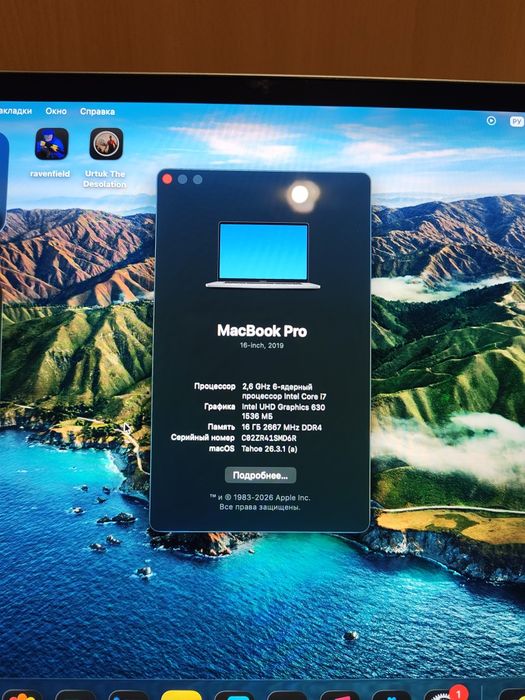Switch input source via the РУ indicator
Image resolution: width=525 pixels, height=700 pixels.
pos(517,121)
